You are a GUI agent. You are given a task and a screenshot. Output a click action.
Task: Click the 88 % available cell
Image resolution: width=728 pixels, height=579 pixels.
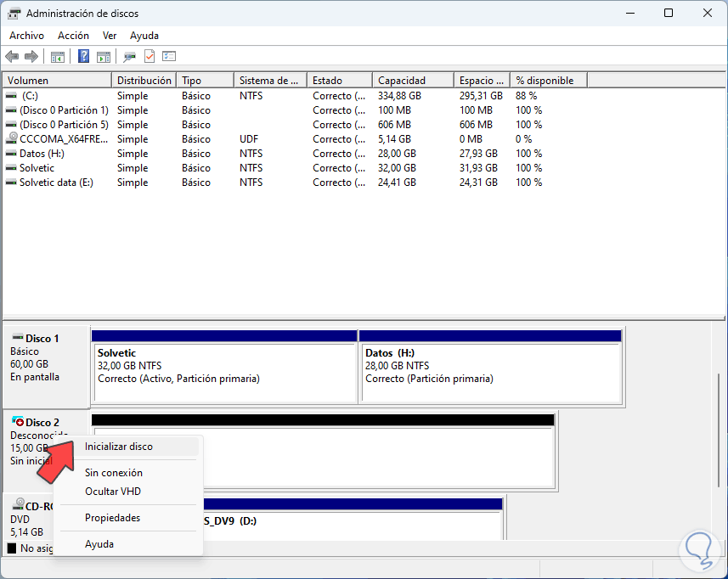click(526, 96)
